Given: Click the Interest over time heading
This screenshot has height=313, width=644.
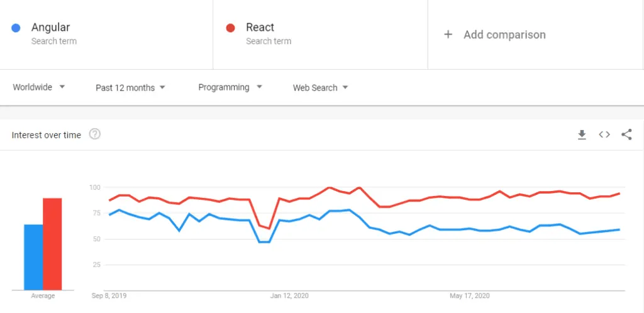Looking at the screenshot, I should point(47,135).
